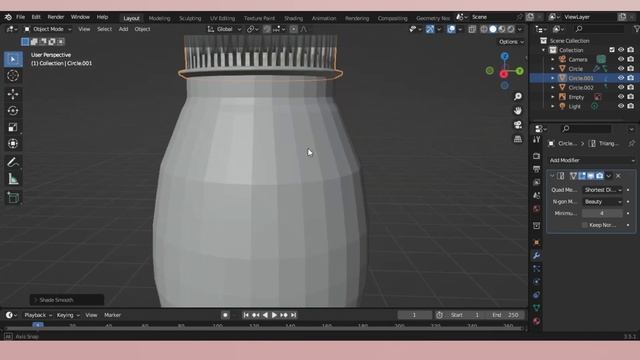
Task: Remove the Triangulate modifier with X
Action: coord(618,176)
